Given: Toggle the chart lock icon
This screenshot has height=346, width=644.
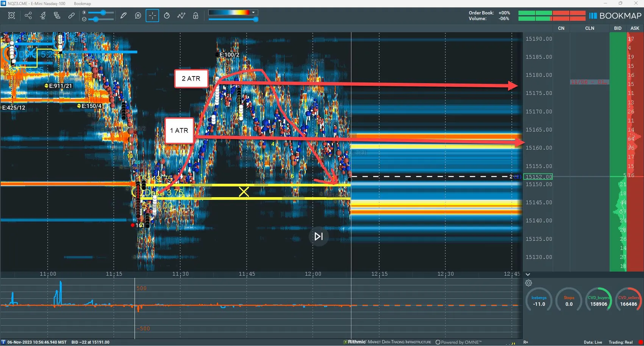Looking at the screenshot, I should (195, 16).
